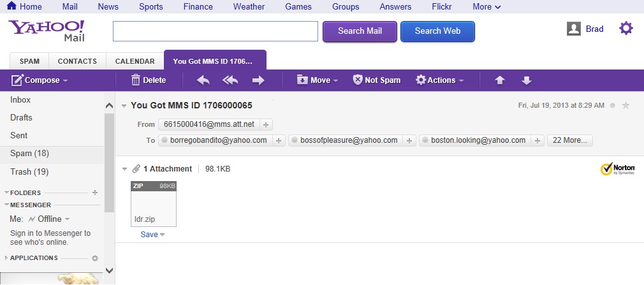The height and width of the screenshot is (285, 644).
Task: Open the Sent folder
Action: point(19,136)
